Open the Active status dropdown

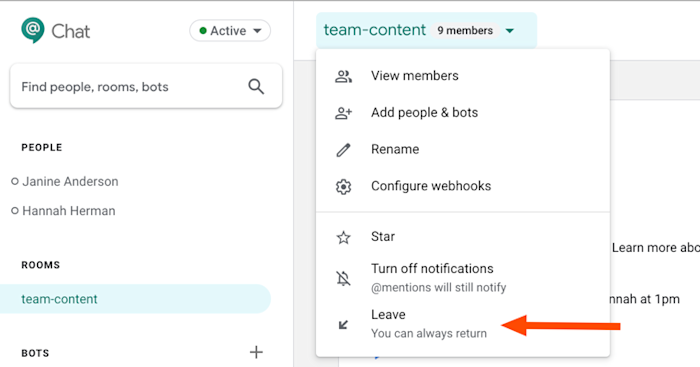click(x=230, y=31)
